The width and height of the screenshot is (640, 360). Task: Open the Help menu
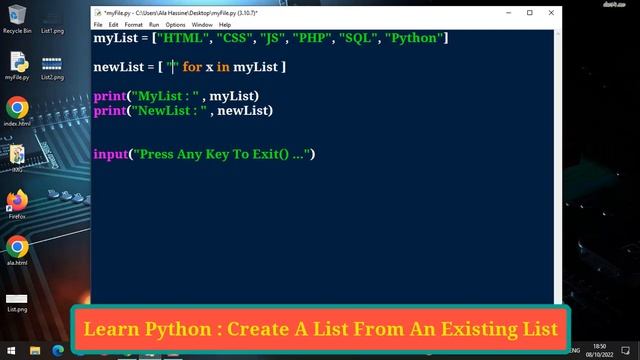coord(225,25)
